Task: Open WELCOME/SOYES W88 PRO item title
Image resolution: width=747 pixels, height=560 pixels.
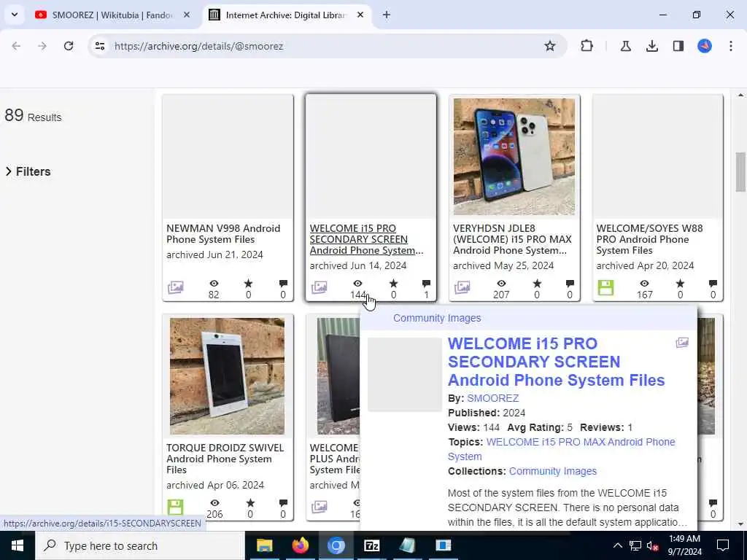Action: point(649,239)
